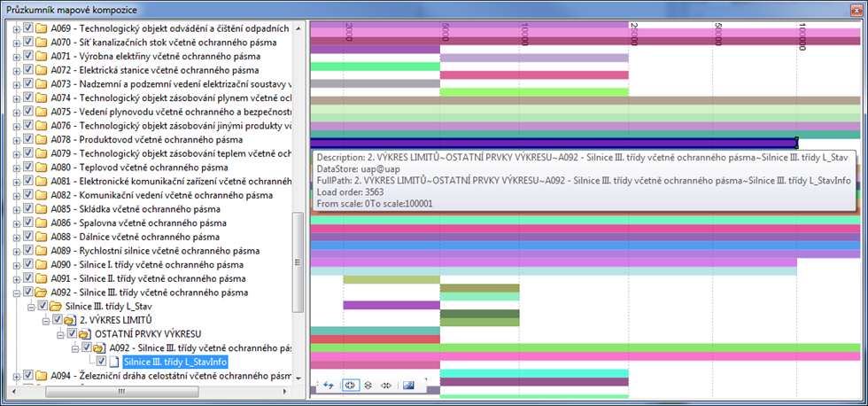The height and width of the screenshot is (406, 868).
Task: Disable the A085 Skládka layer checkbox
Action: coord(28,209)
